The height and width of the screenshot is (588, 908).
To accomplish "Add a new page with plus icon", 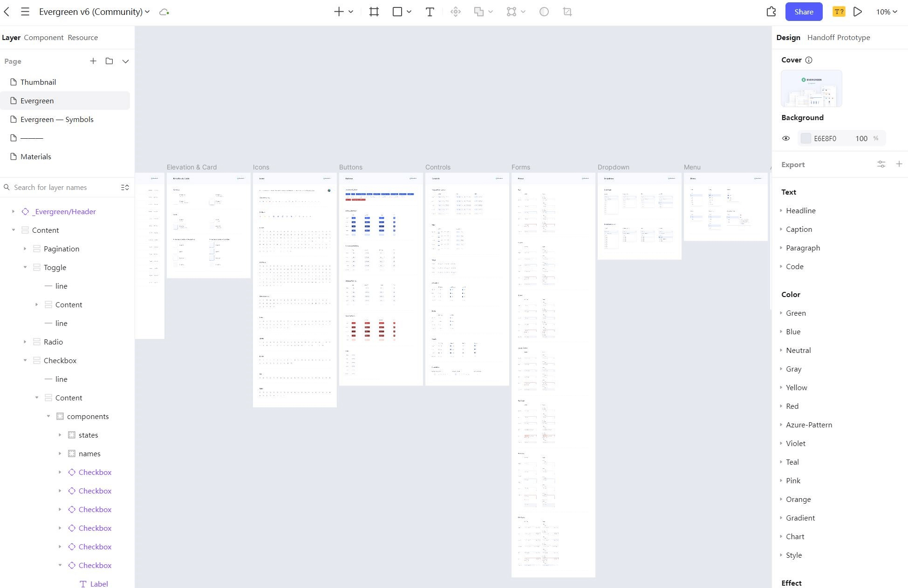I will pos(93,61).
